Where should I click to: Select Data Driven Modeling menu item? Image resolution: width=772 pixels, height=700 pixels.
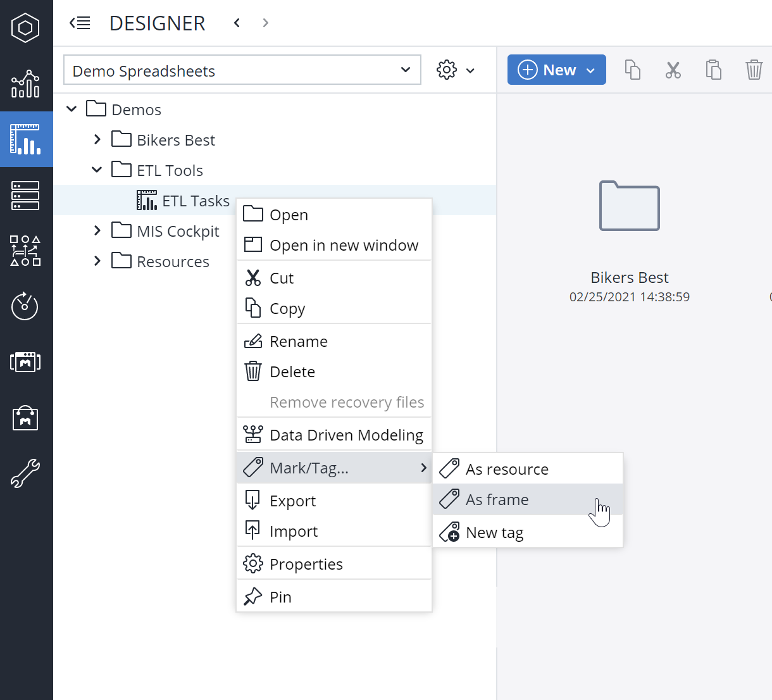[x=334, y=435]
